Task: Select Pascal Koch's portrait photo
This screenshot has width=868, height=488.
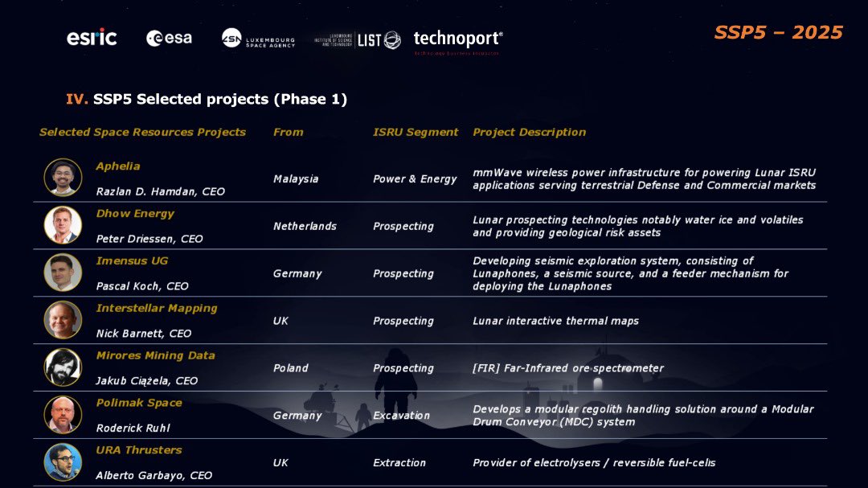Action: [x=63, y=273]
